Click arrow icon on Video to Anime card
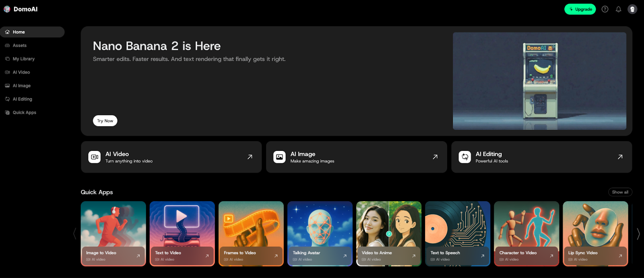 point(413,256)
